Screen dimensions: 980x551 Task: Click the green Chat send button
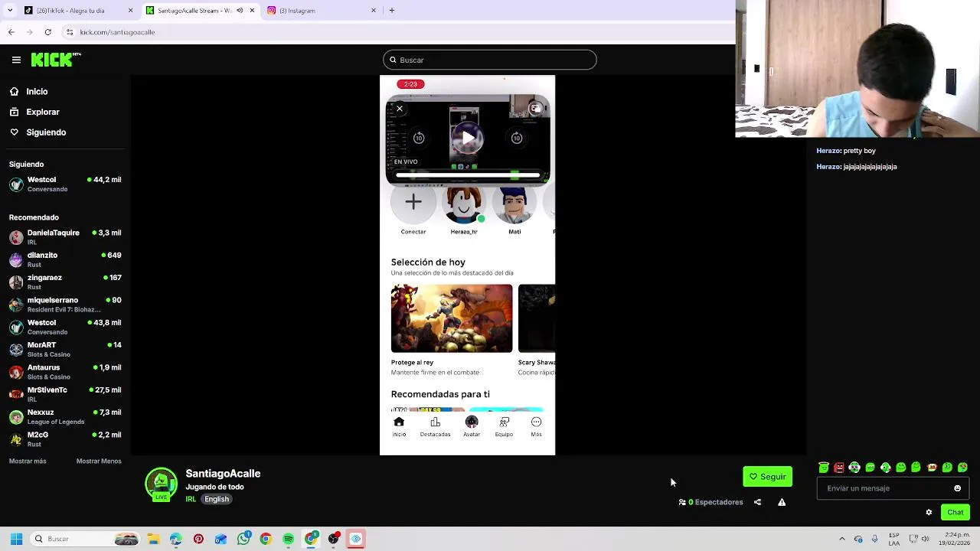[x=955, y=512]
